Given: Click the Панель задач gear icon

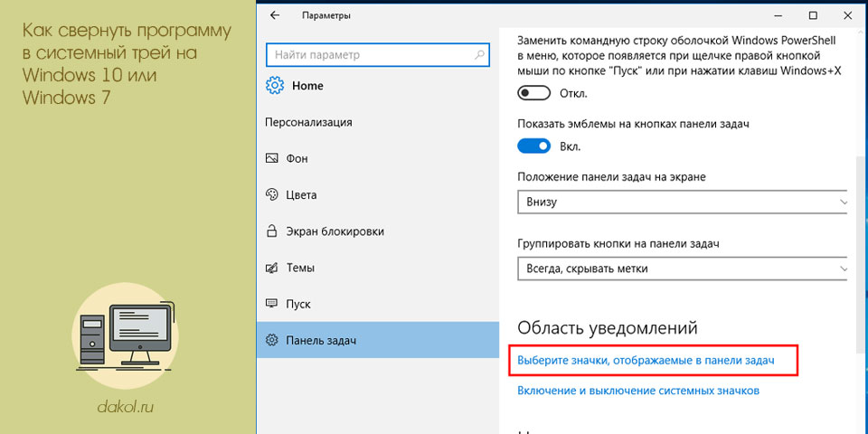Looking at the screenshot, I should click(271, 340).
